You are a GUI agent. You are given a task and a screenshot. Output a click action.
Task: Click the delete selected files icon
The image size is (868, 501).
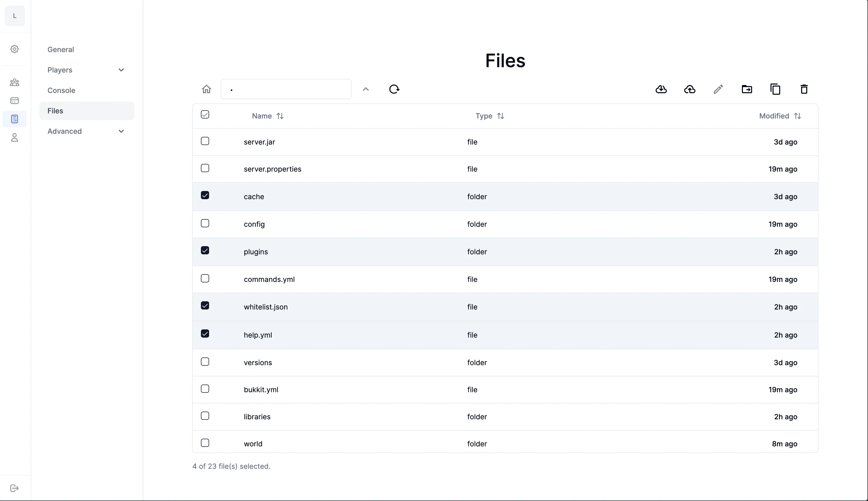point(804,89)
